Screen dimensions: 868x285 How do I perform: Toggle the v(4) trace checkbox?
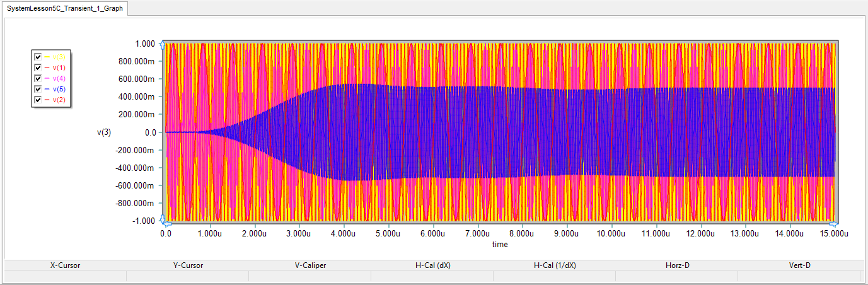pos(38,78)
